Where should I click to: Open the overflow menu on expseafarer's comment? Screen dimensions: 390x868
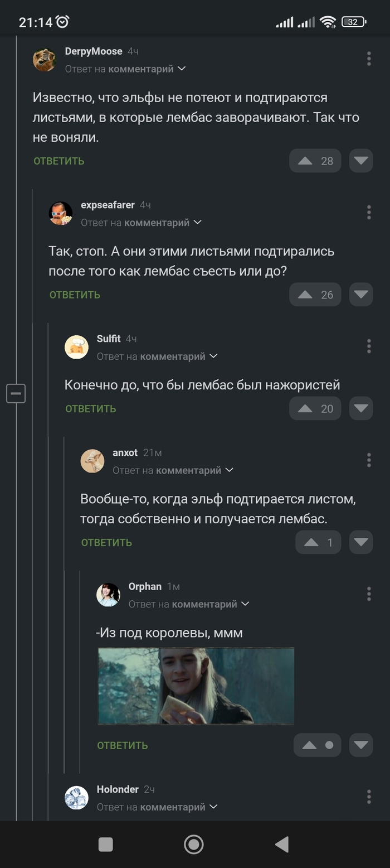tap(368, 212)
